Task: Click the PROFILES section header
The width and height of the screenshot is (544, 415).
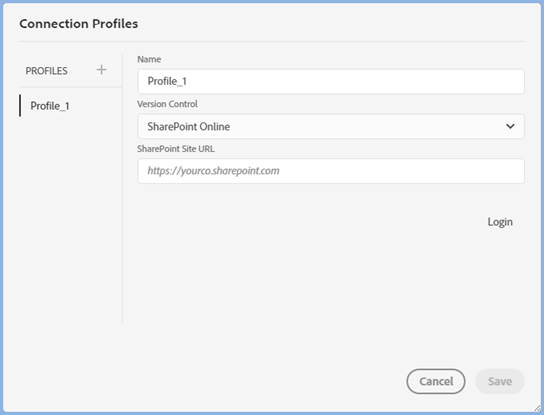Action: point(46,71)
